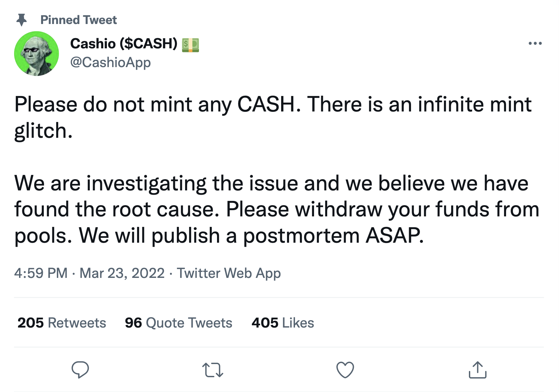The width and height of the screenshot is (559, 392).
Task: View the 96 Quote Tweets list
Action: [179, 323]
